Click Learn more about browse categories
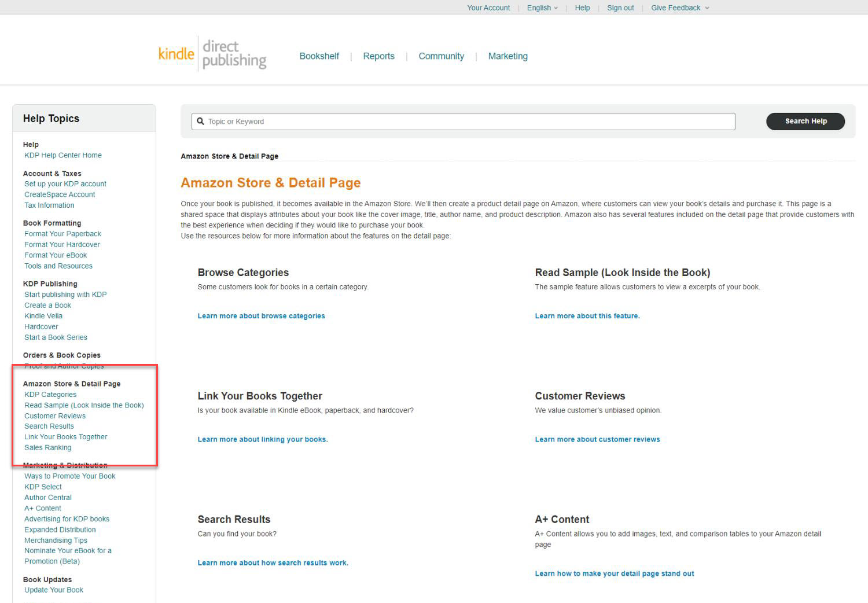 (261, 316)
